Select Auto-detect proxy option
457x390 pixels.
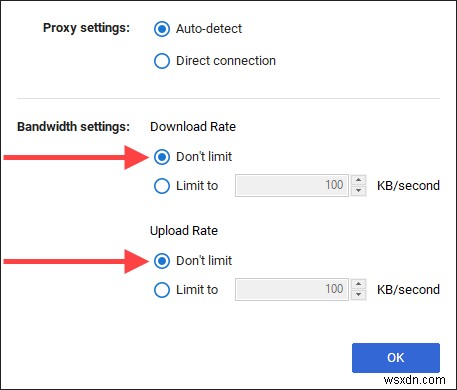[162, 29]
